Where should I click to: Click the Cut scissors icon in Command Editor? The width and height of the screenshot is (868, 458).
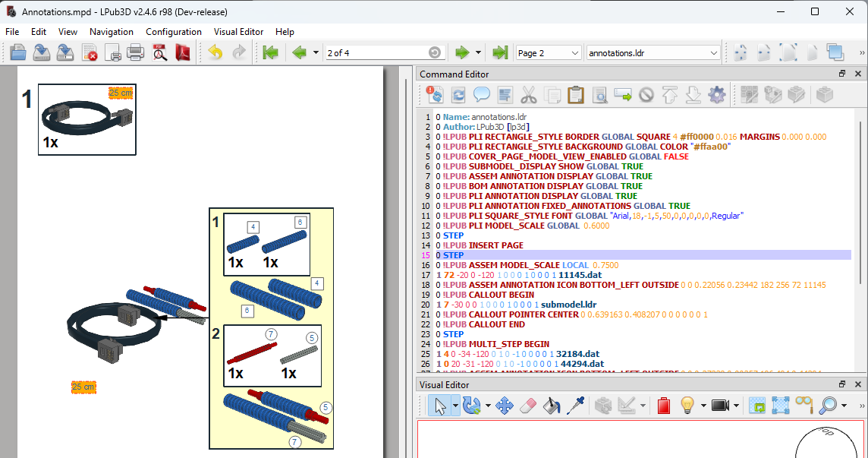point(529,95)
